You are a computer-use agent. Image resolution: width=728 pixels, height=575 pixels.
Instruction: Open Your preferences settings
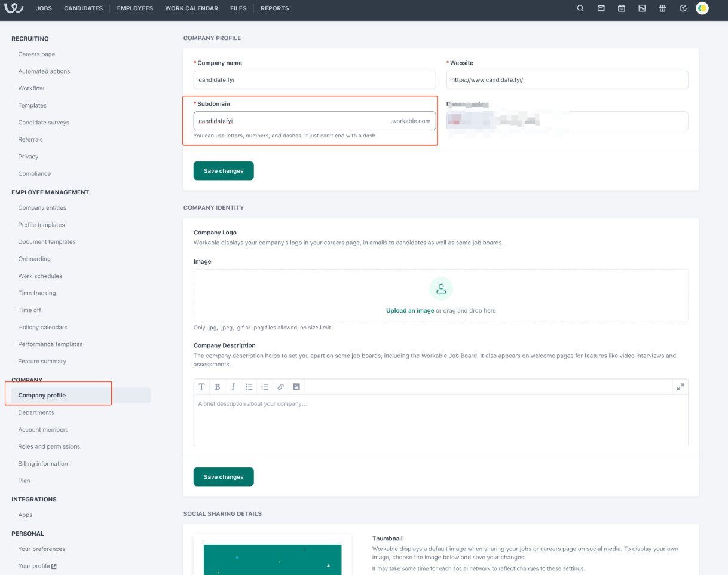point(42,549)
